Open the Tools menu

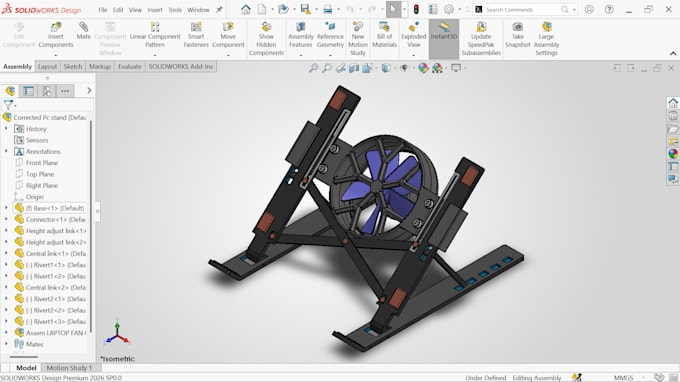pyautogui.click(x=175, y=10)
